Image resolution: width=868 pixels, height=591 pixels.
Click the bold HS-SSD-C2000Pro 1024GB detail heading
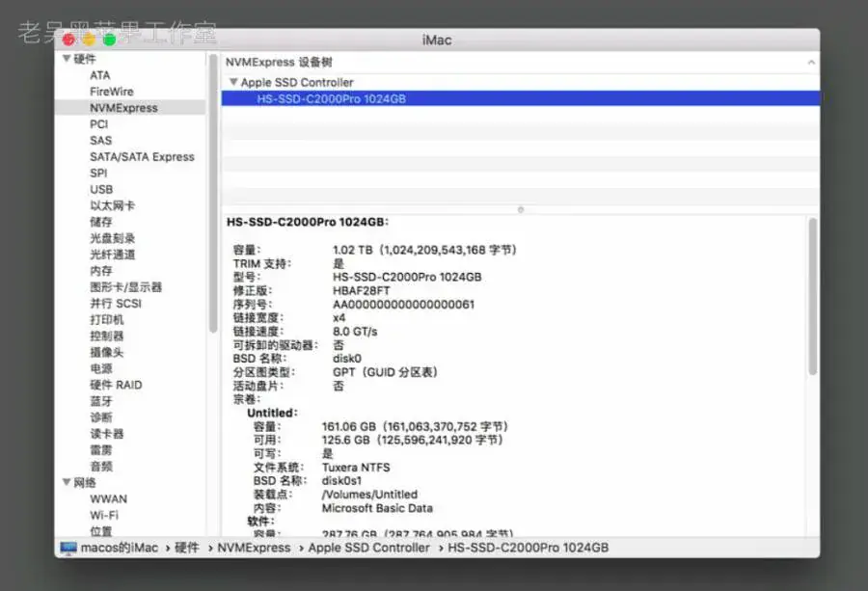(x=308, y=222)
